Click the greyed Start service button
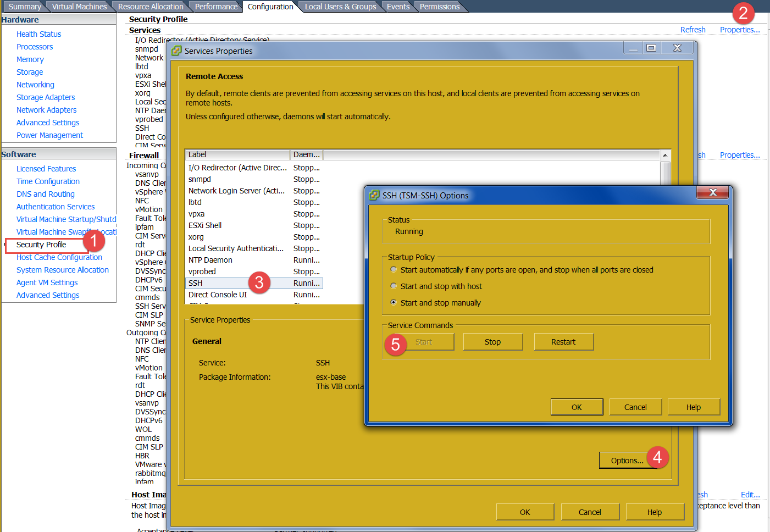This screenshot has height=532, width=770. (424, 342)
